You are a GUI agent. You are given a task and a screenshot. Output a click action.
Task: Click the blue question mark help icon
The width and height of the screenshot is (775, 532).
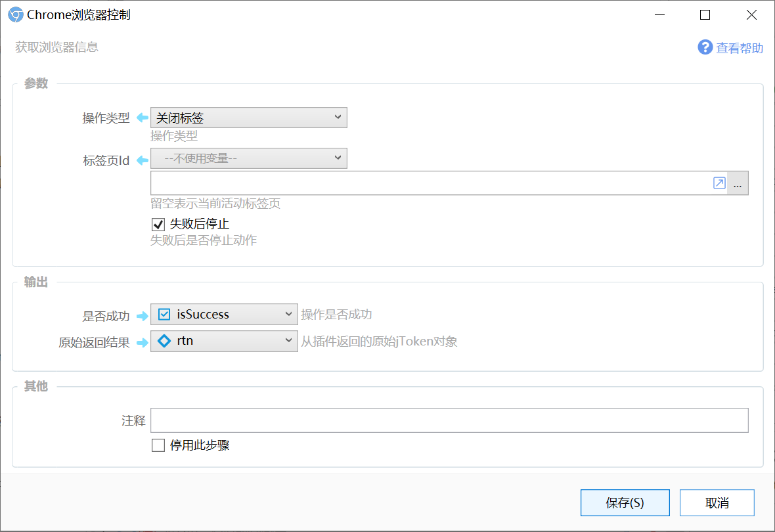click(705, 47)
